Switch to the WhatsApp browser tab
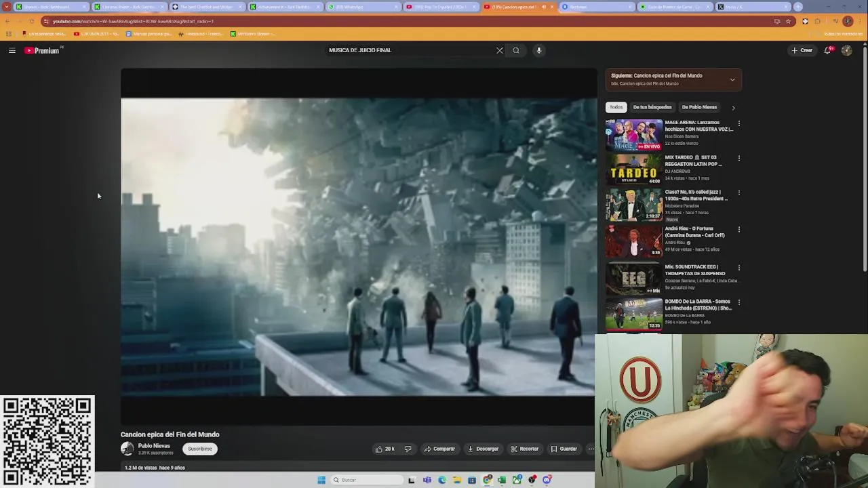The width and height of the screenshot is (868, 488). [361, 7]
